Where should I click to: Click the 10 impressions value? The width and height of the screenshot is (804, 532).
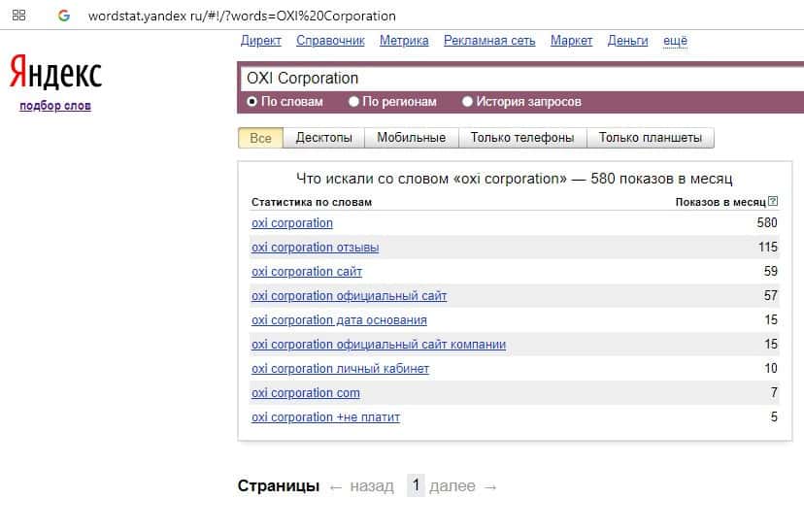[x=771, y=369]
